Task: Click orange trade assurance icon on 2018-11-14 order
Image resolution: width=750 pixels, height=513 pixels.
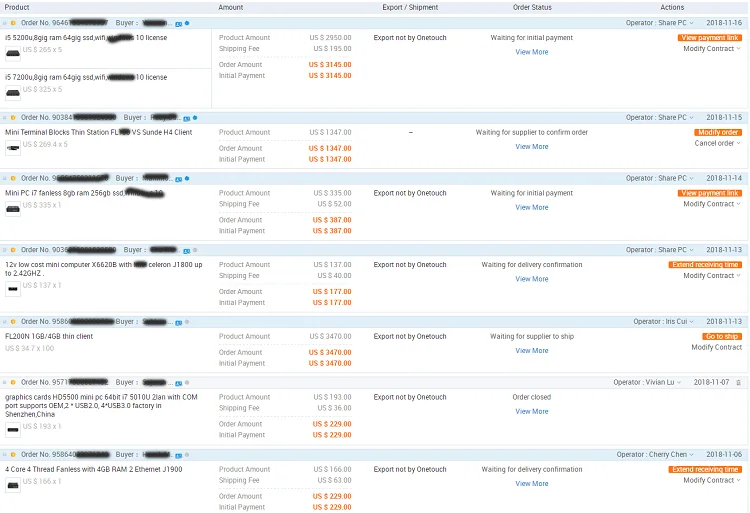Action: [13, 178]
